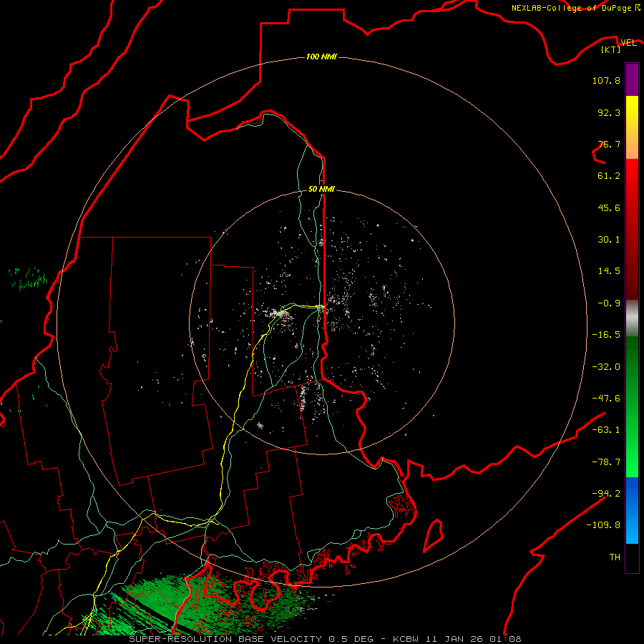Click the gray zero-velocity segment of color bar
This screenshot has width=644, height=644.
tap(632, 318)
